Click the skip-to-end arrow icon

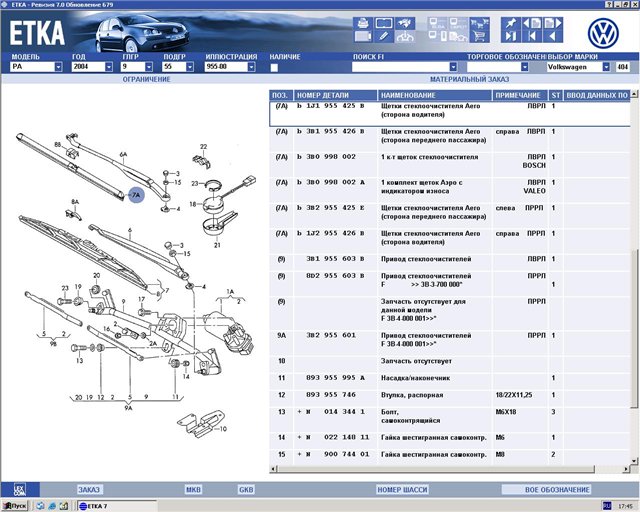tap(511, 36)
